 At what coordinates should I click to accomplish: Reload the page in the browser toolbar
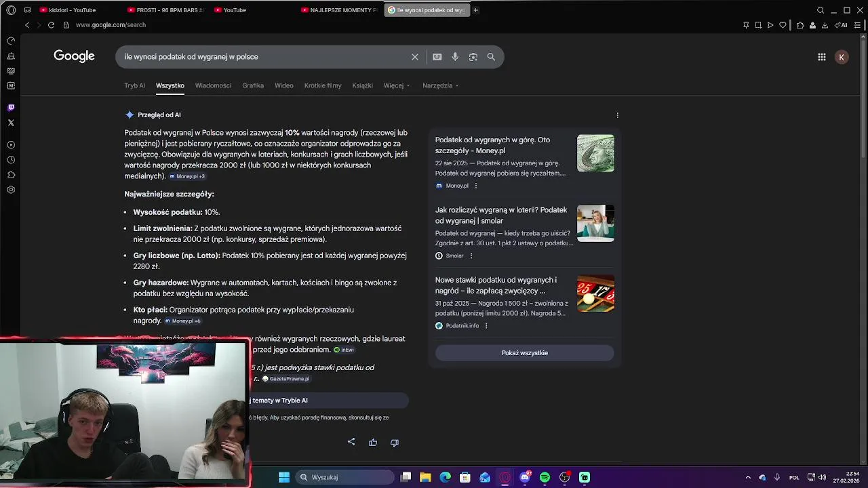click(x=51, y=25)
